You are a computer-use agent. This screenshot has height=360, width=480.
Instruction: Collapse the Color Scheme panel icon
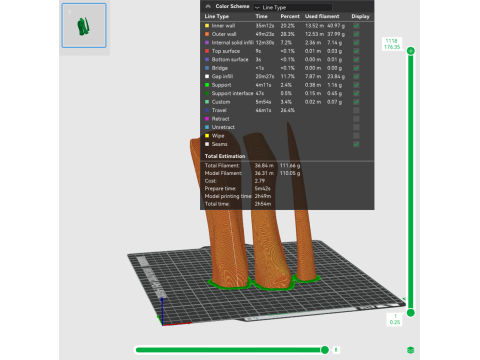pos(208,6)
